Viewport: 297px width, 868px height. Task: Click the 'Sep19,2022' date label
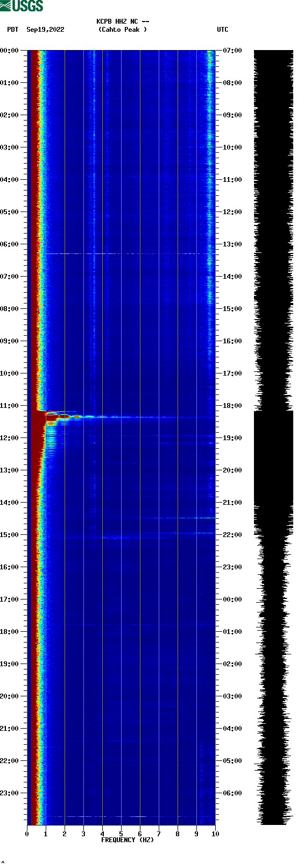45,30
